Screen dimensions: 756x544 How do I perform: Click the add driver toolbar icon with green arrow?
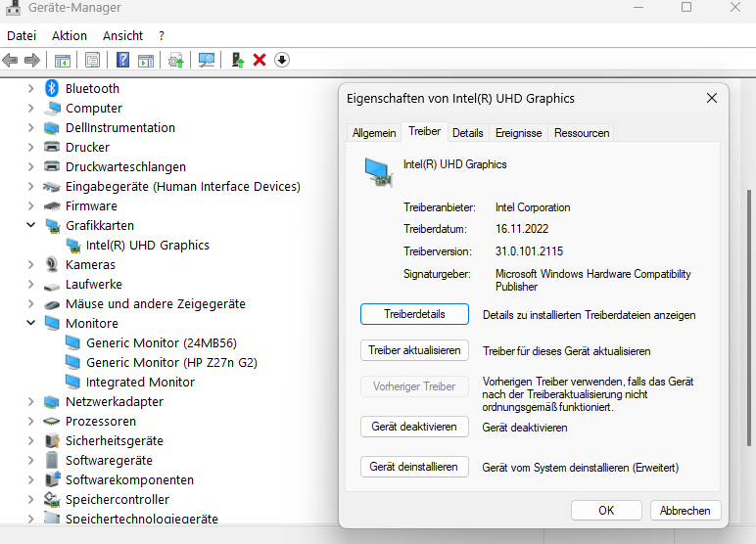click(x=238, y=60)
